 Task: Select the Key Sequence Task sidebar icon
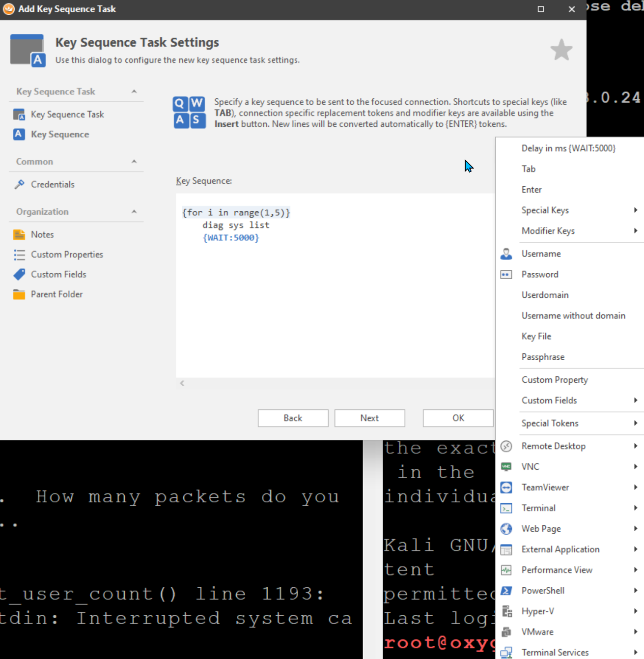coord(19,115)
